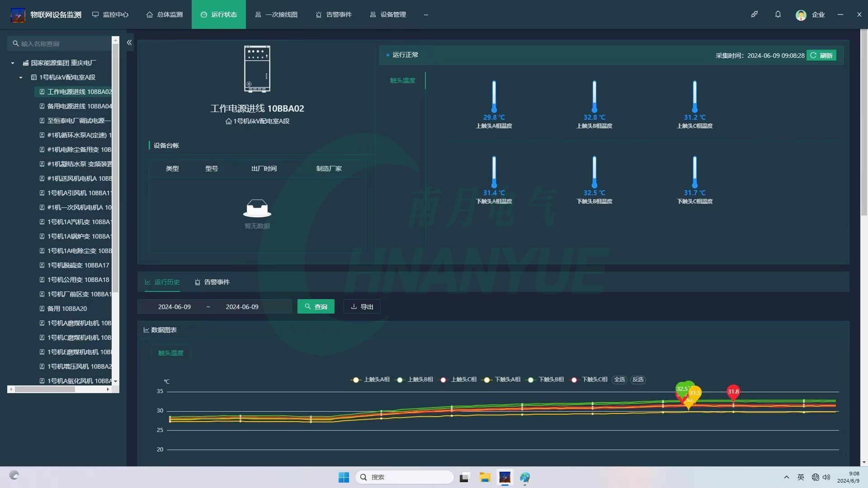Collapse 国家能源集团 重庆电厂 tree node
The width and height of the screenshot is (868, 488).
(x=13, y=63)
